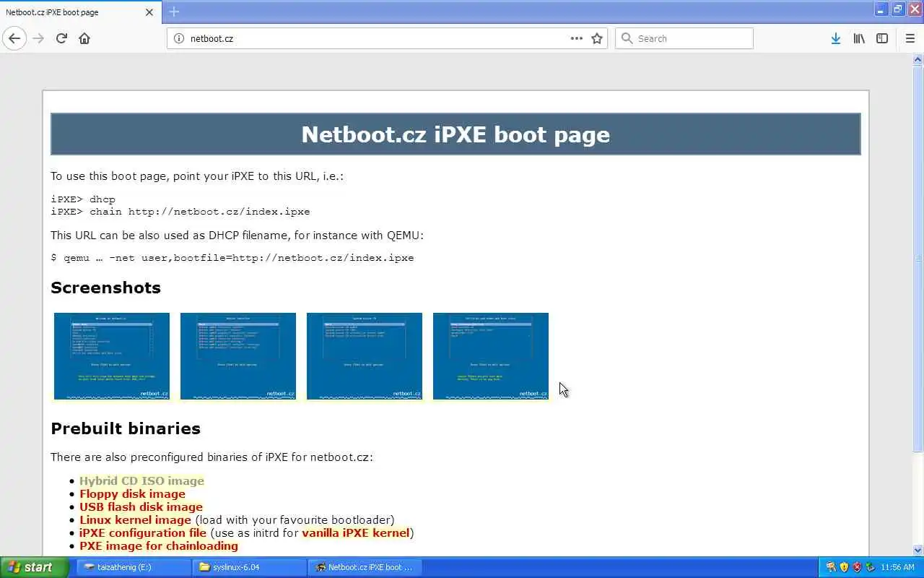This screenshot has height=578, width=924.
Task: Click the Prebuilt binaries heading
Action: 126,428
